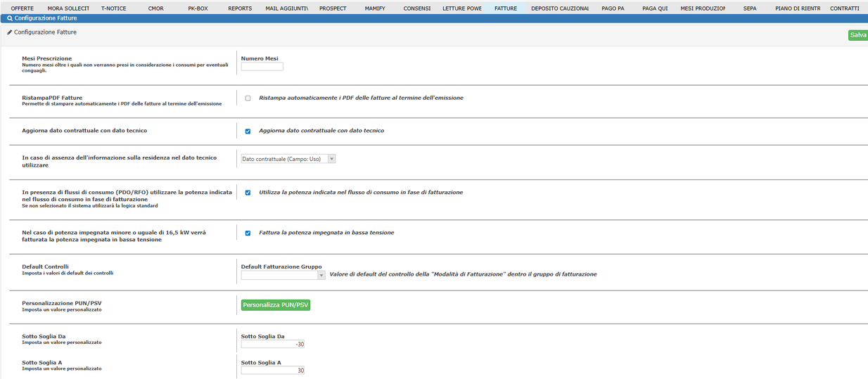Open the PK-BOX menu

198,8
